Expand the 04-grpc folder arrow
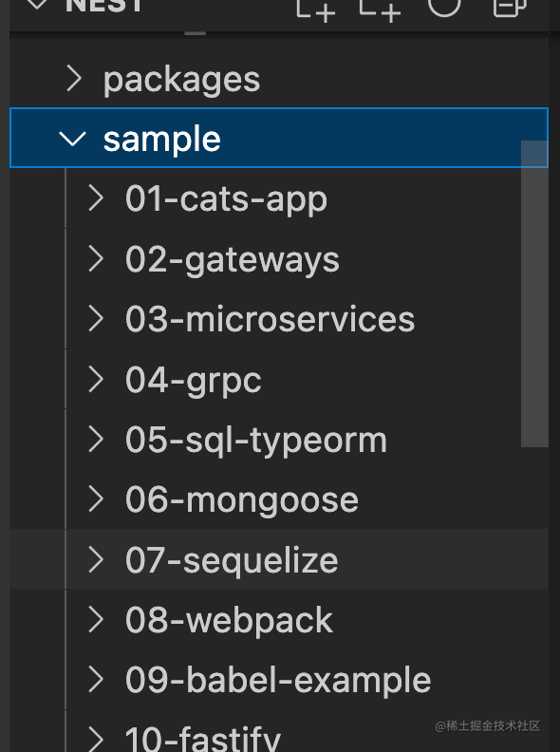Viewport: 560px width, 752px height. point(96,380)
